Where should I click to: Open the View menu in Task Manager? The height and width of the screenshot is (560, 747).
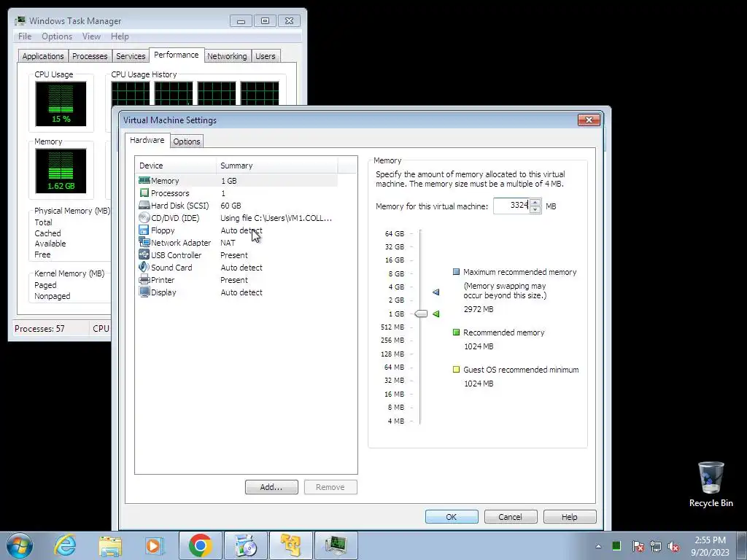point(91,36)
